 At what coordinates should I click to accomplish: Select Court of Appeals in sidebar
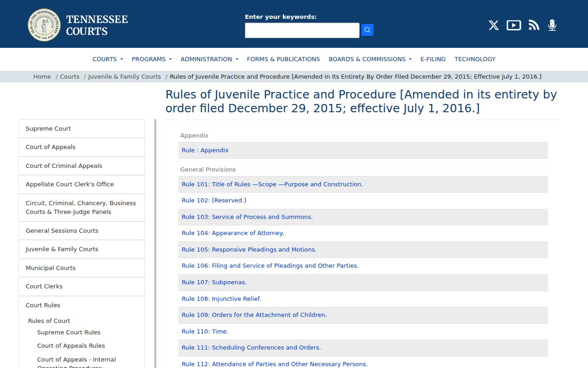point(82,147)
